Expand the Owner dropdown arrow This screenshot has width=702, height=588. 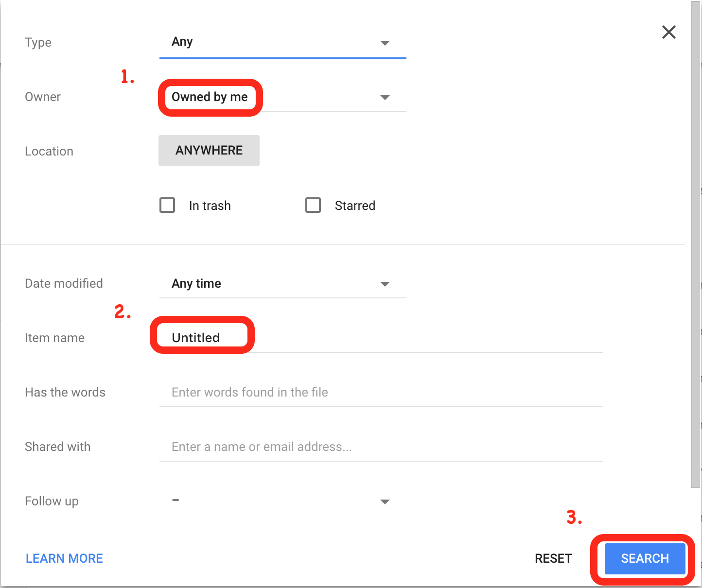pos(385,98)
